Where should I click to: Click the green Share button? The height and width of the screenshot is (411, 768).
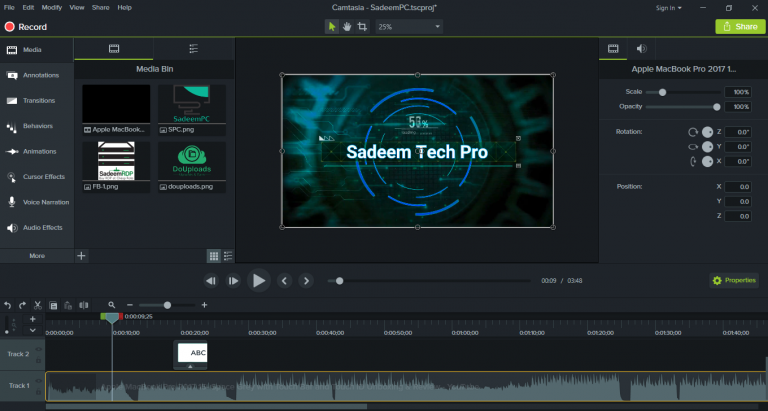pos(740,26)
